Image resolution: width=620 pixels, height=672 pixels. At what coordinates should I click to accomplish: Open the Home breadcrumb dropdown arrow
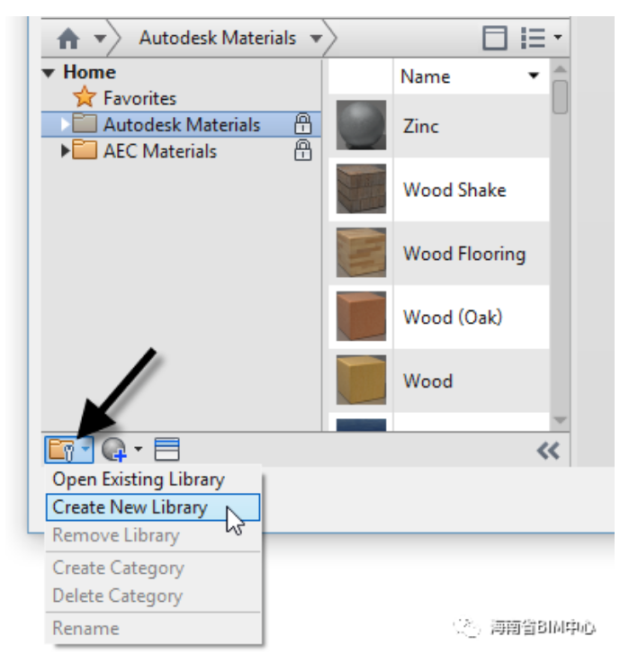coord(100,39)
